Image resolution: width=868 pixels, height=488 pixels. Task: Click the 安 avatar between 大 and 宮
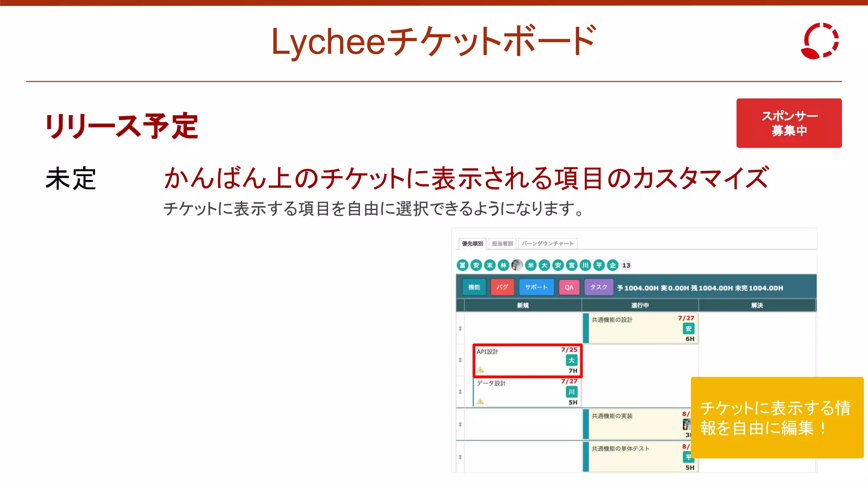(x=558, y=265)
